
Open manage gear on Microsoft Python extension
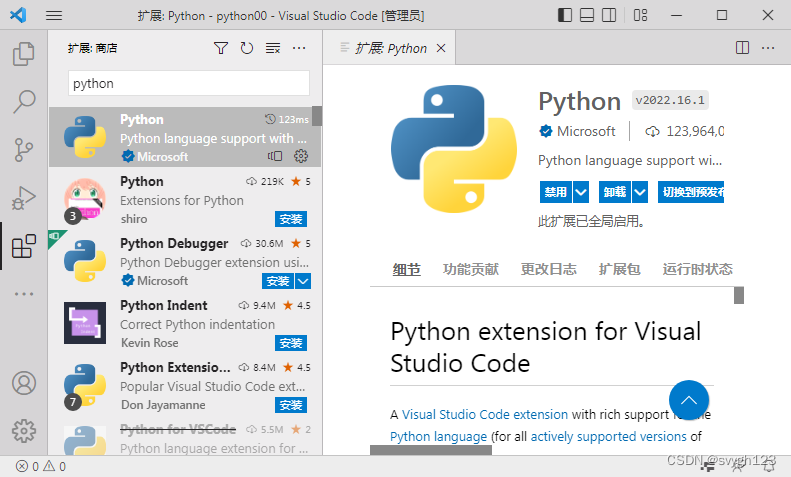tap(301, 156)
